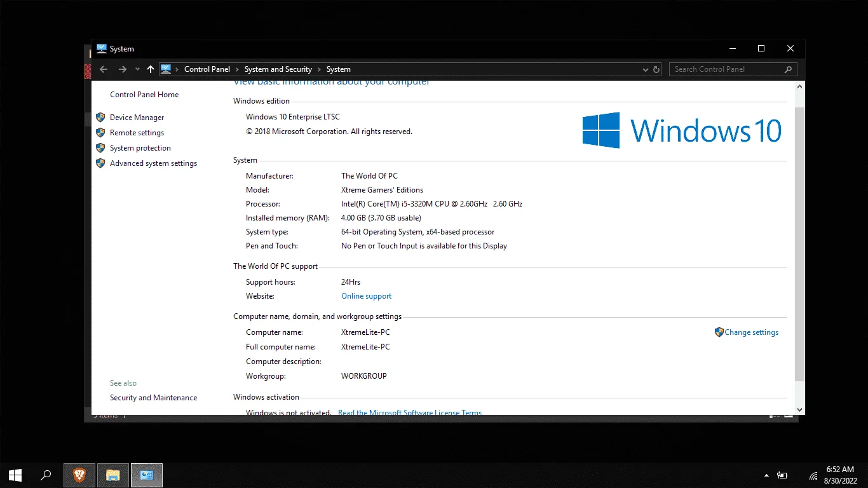868x488 pixels.
Task: Read the Microsoft Software License Terms
Action: tap(410, 412)
